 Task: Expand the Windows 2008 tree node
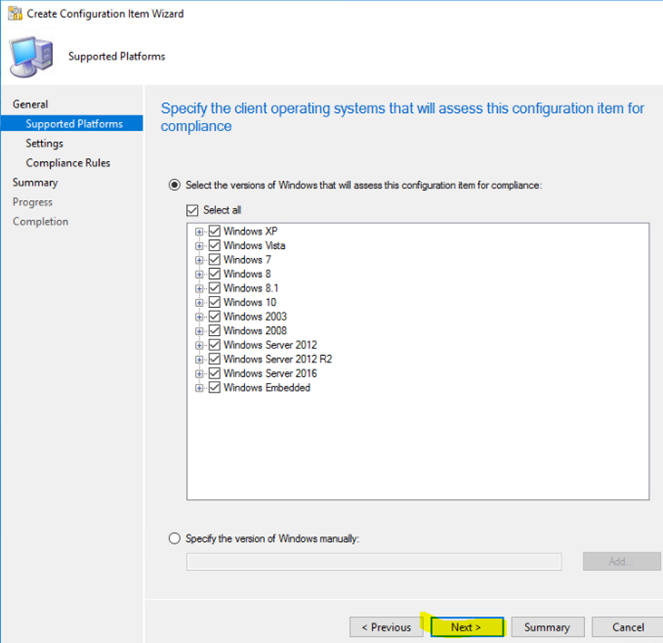(199, 331)
